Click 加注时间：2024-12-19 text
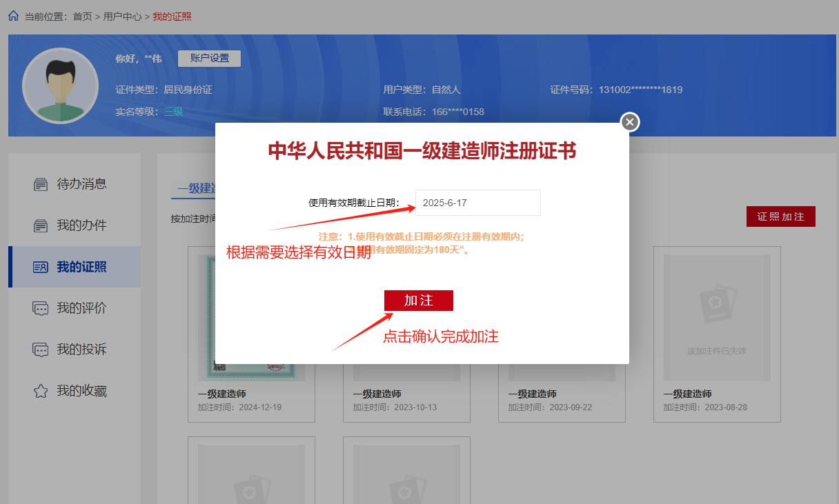This screenshot has height=504, width=839. (x=239, y=407)
